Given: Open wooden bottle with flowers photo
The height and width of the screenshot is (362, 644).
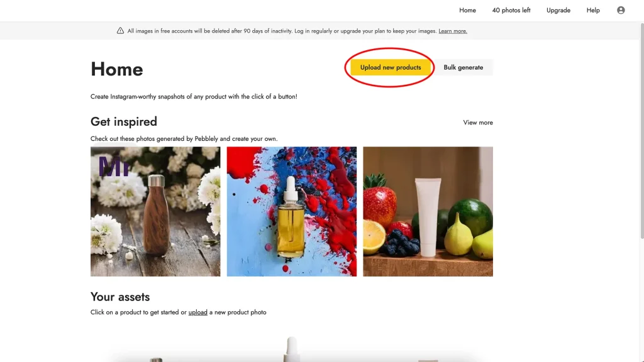Looking at the screenshot, I should (155, 211).
